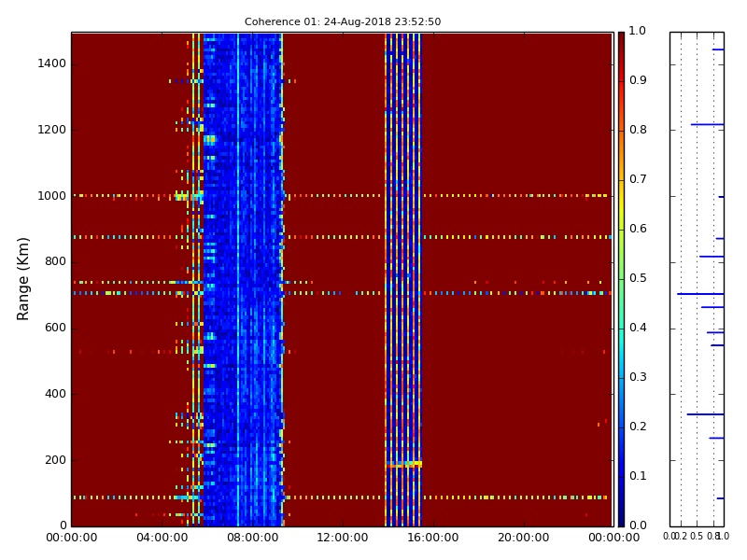Click the colorbar tick label 1.0
The width and height of the screenshot is (747, 560).
[638, 31]
